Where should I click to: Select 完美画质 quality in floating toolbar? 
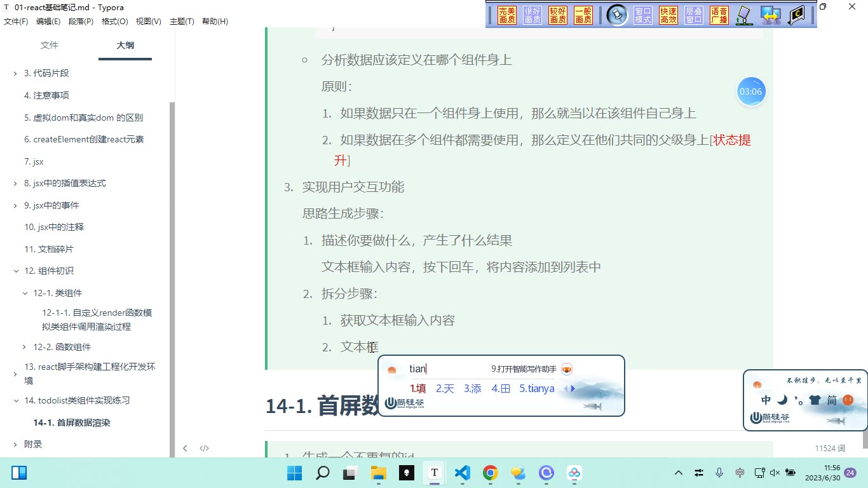pos(507,15)
